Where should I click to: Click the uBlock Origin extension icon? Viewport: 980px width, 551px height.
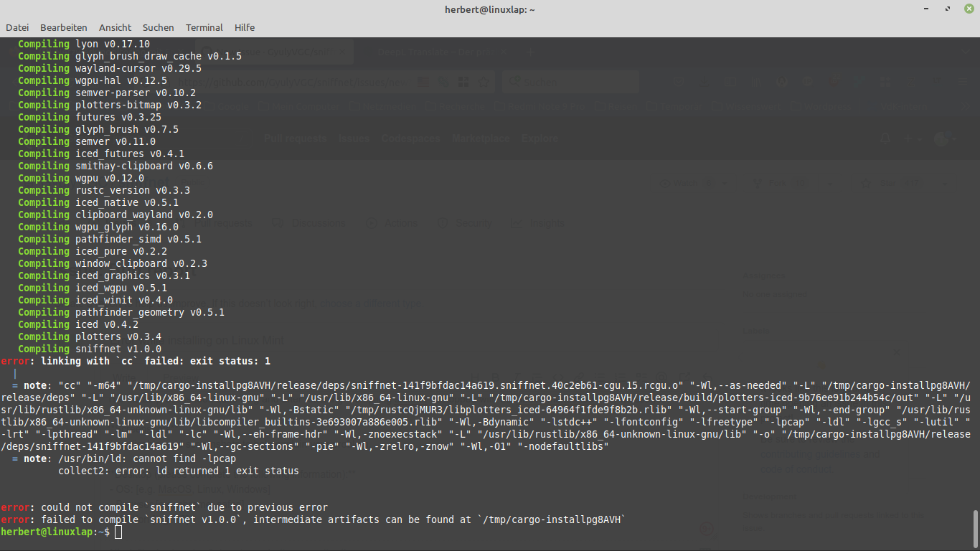point(835,81)
